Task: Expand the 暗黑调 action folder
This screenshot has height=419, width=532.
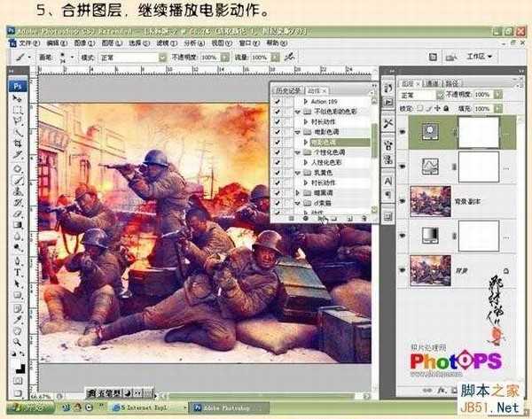Action: (x=298, y=191)
